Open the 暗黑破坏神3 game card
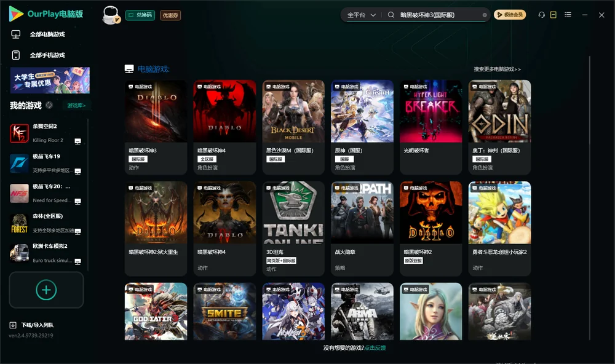The height and width of the screenshot is (364, 615). pos(156,127)
